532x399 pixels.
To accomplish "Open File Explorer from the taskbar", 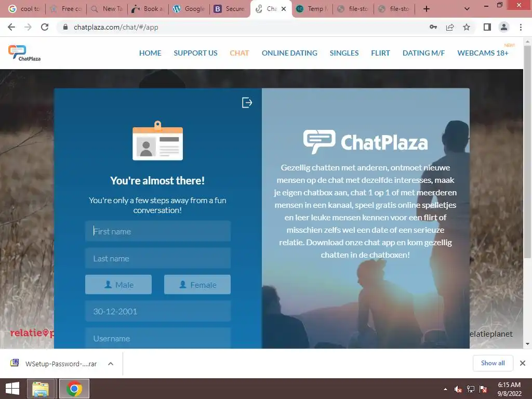I will coord(41,389).
